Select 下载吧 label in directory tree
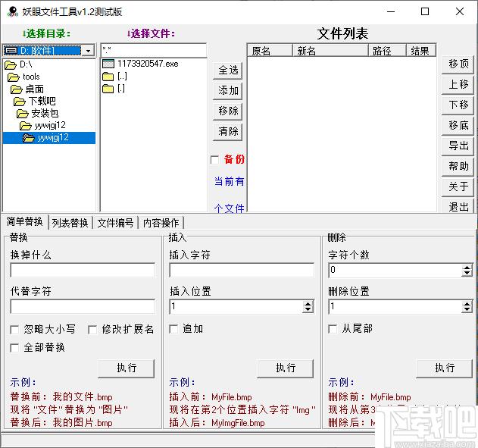Screen dimensions: 478x448 coord(42,102)
